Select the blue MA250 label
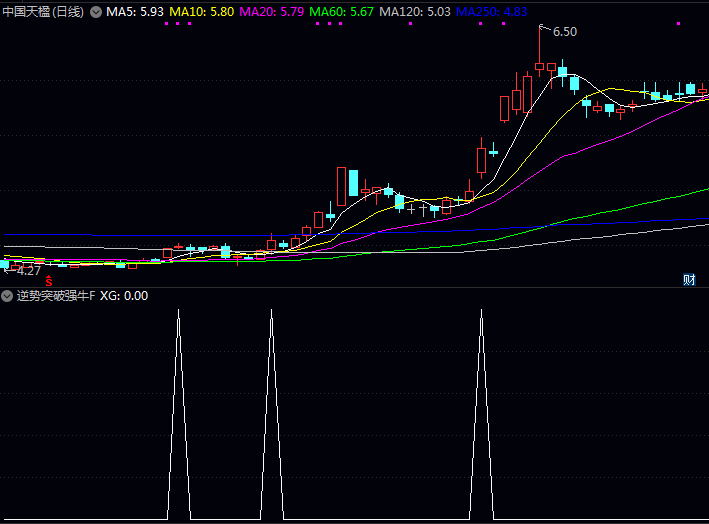Image resolution: width=709 pixels, height=524 pixels. 491,12
